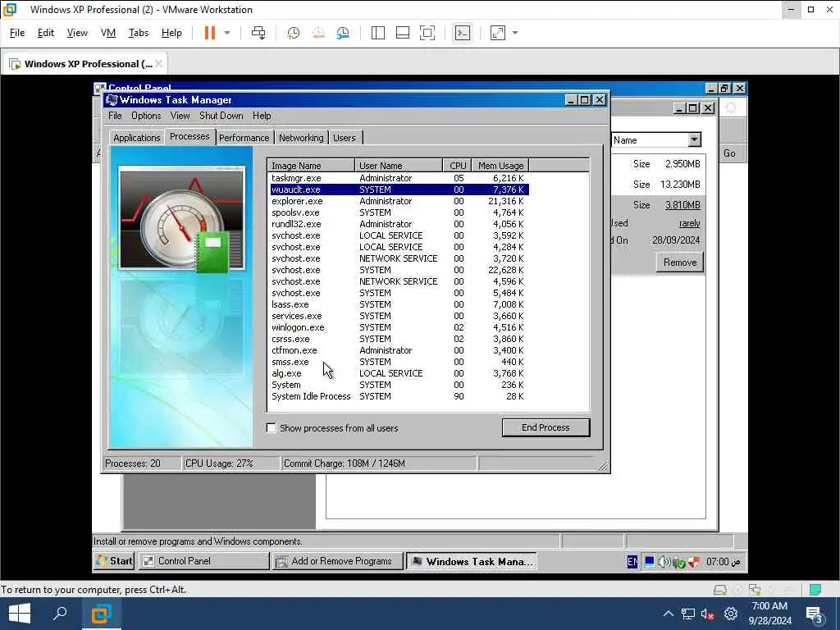840x630 pixels.
Task: Open Task Manager View menu
Action: click(180, 116)
